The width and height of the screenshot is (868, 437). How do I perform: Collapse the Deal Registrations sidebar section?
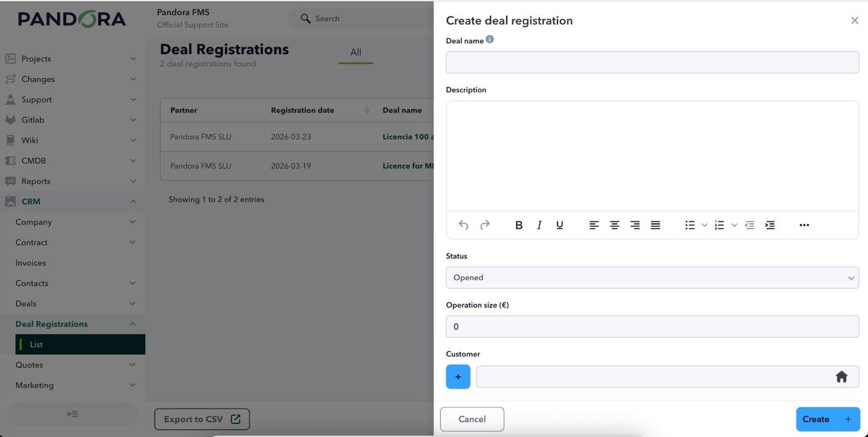click(133, 324)
